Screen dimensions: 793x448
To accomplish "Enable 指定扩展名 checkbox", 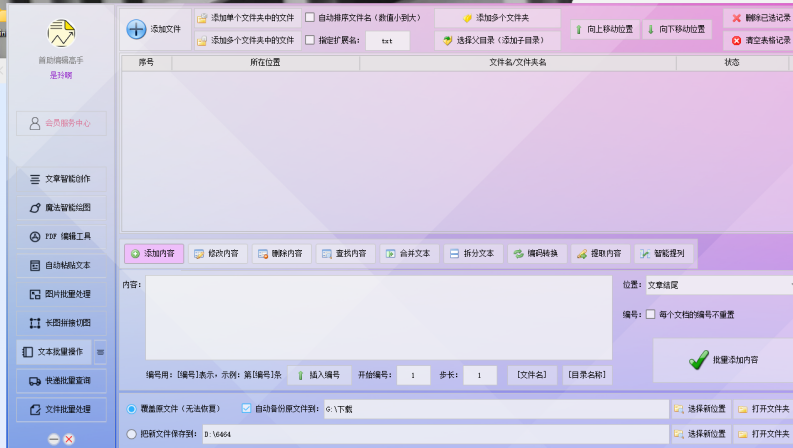I will 310,40.
